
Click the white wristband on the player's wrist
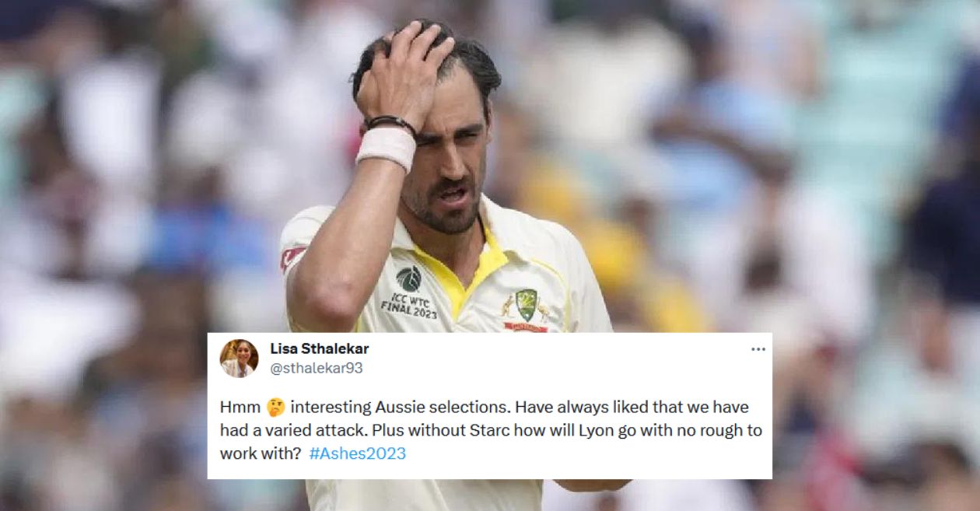(x=387, y=147)
